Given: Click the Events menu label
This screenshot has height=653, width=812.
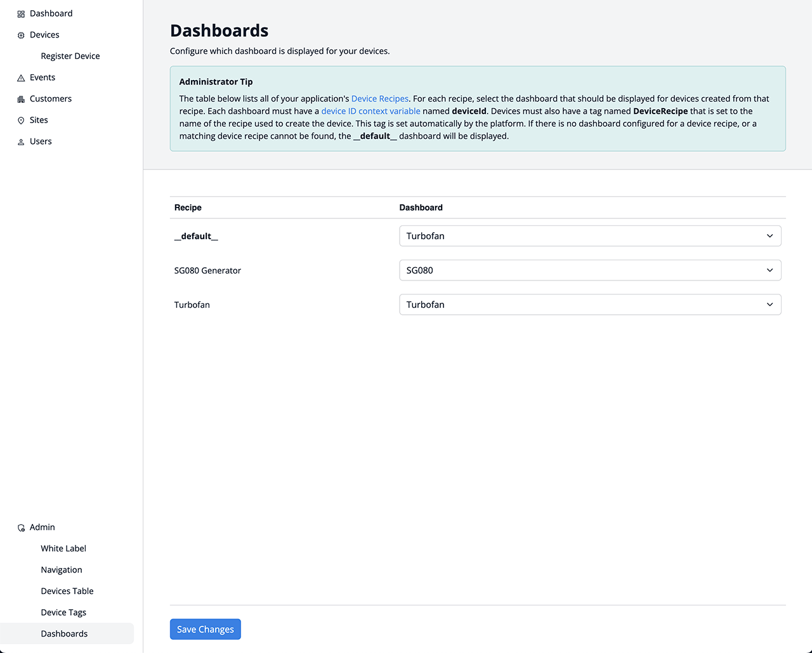Looking at the screenshot, I should coord(43,77).
